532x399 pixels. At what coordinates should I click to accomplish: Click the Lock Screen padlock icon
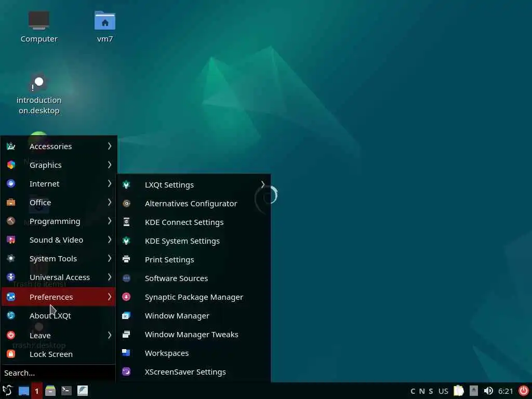click(x=11, y=354)
